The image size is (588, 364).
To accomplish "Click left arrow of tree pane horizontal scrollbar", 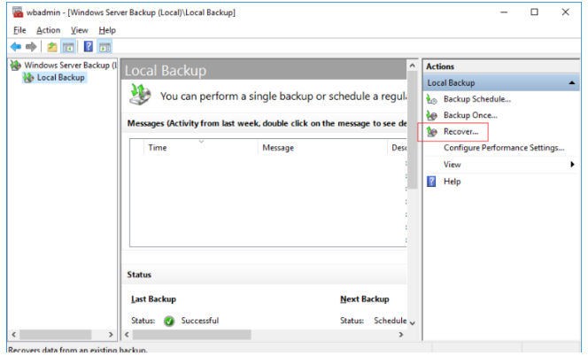I will (14, 335).
